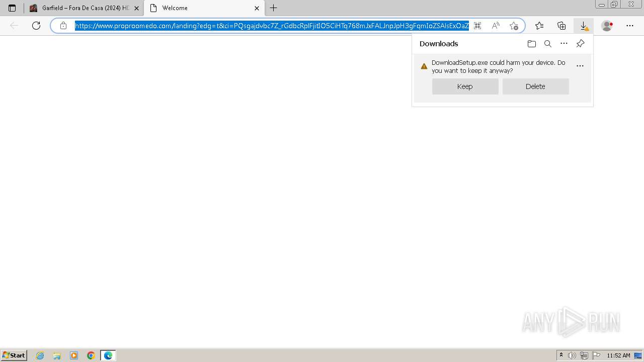644x362 pixels.
Task: Open File Explorer from taskbar
Action: pyautogui.click(x=57, y=355)
